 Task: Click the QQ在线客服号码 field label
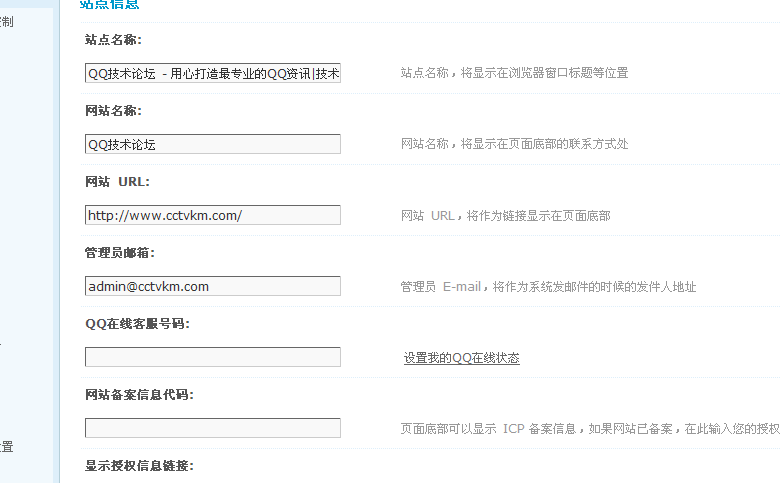(x=138, y=324)
